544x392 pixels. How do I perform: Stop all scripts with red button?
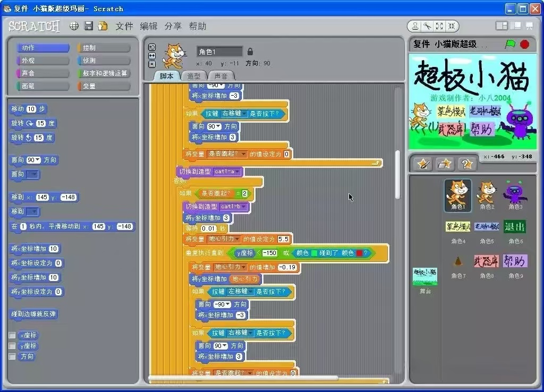click(525, 45)
